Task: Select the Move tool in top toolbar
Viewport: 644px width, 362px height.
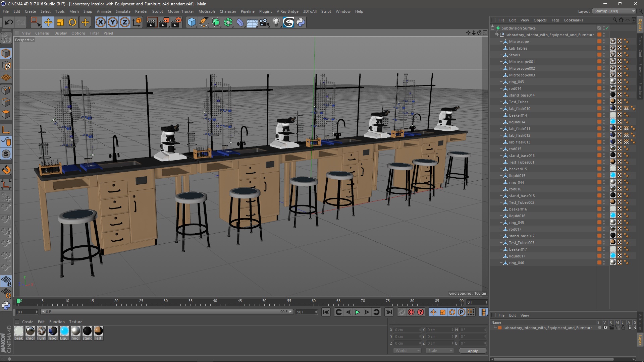Action: [x=48, y=22]
